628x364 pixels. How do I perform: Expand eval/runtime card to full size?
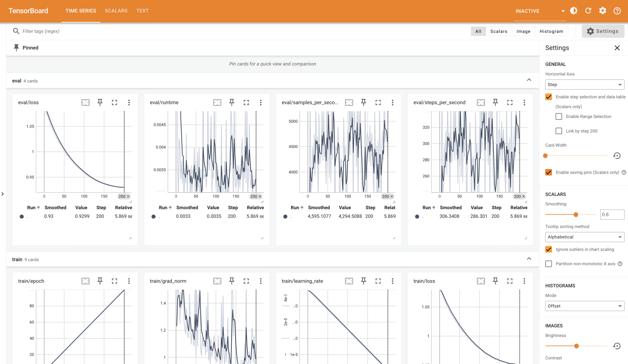(x=246, y=102)
